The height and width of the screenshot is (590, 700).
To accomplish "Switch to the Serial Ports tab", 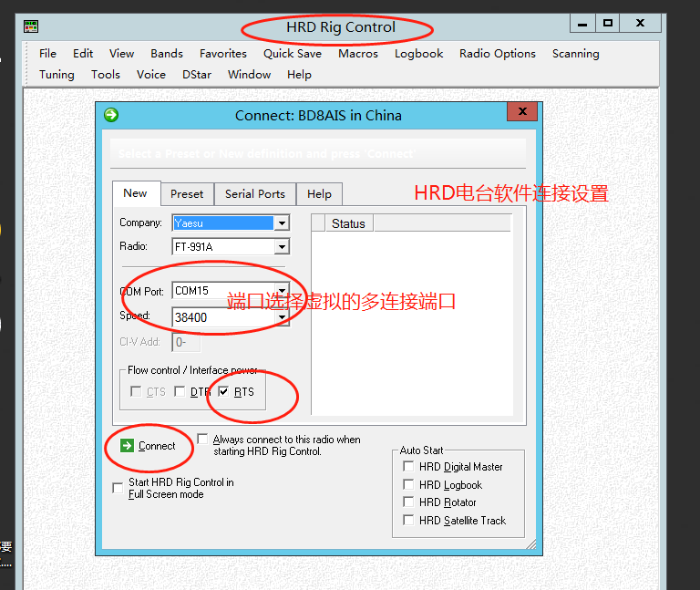I will (x=255, y=194).
